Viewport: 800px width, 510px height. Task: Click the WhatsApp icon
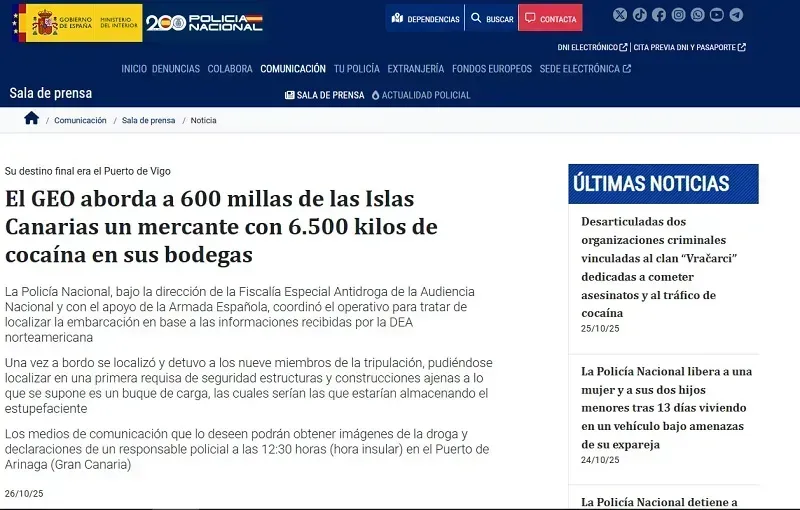(698, 15)
